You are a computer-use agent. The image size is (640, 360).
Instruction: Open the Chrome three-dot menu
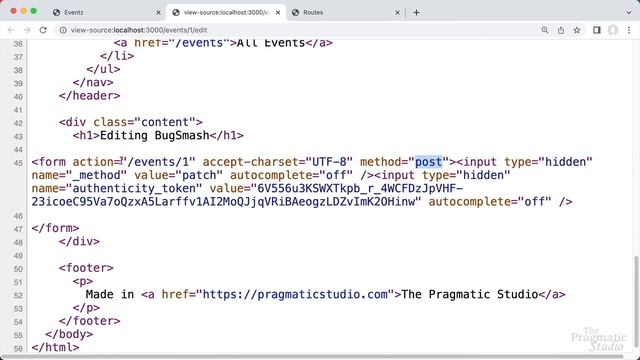click(629, 30)
